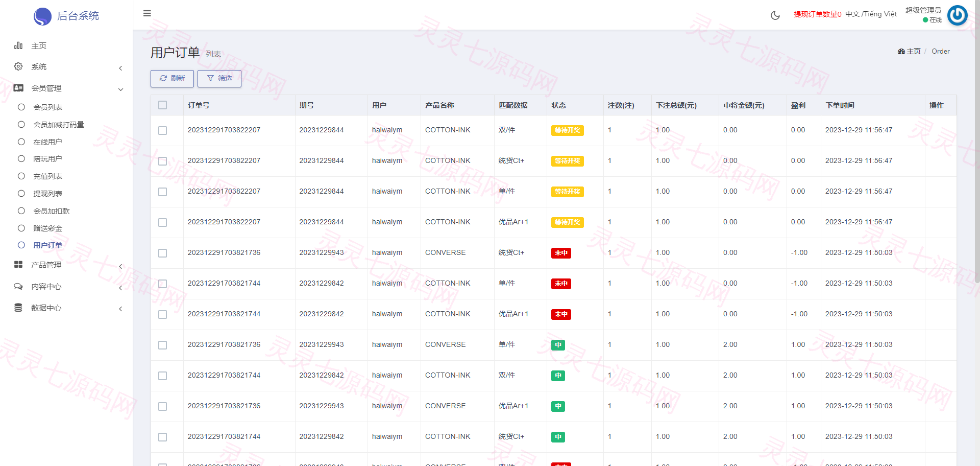This screenshot has width=980, height=466.
Task: Click the Order breadcrumb text
Action: coord(940,51)
